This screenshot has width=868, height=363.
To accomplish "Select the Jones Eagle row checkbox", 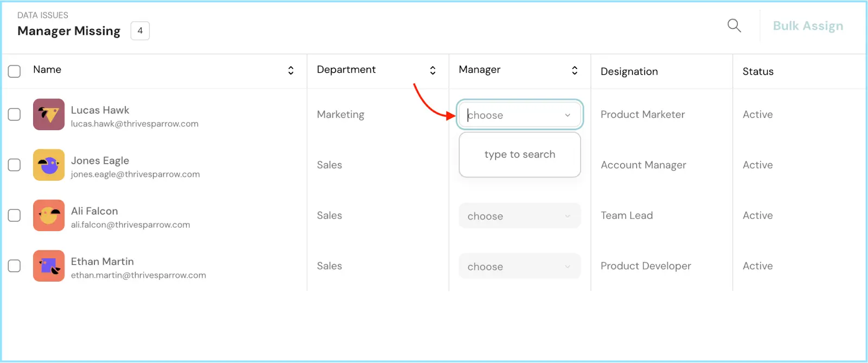I will (x=15, y=165).
